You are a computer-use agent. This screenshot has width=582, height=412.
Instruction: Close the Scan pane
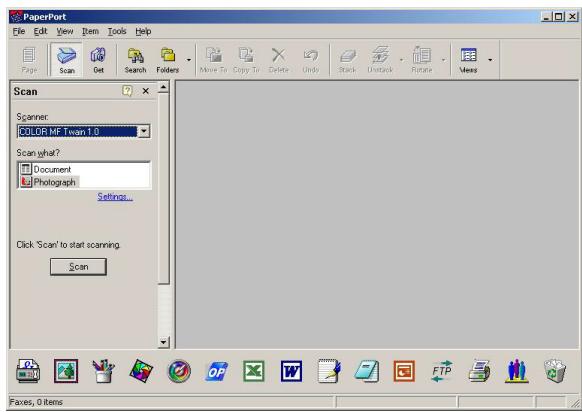[x=146, y=91]
